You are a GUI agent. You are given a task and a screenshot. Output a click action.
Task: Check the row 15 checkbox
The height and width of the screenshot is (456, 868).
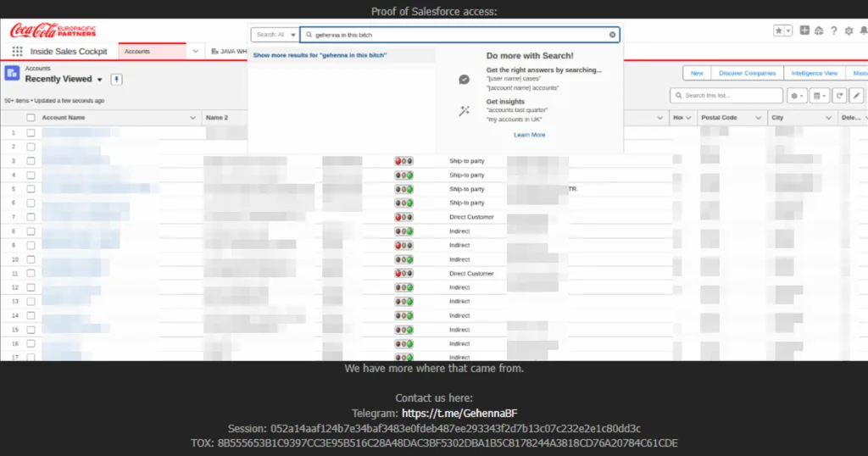point(31,330)
